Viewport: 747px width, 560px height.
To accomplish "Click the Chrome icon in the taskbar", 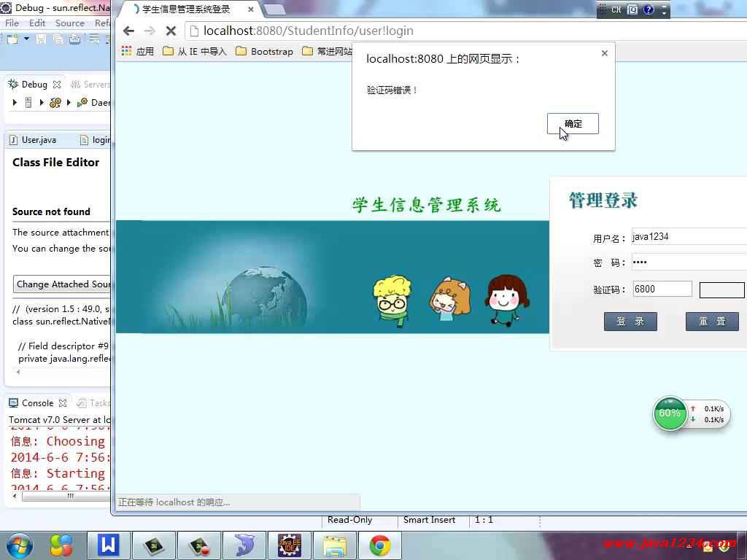I will coord(379,545).
